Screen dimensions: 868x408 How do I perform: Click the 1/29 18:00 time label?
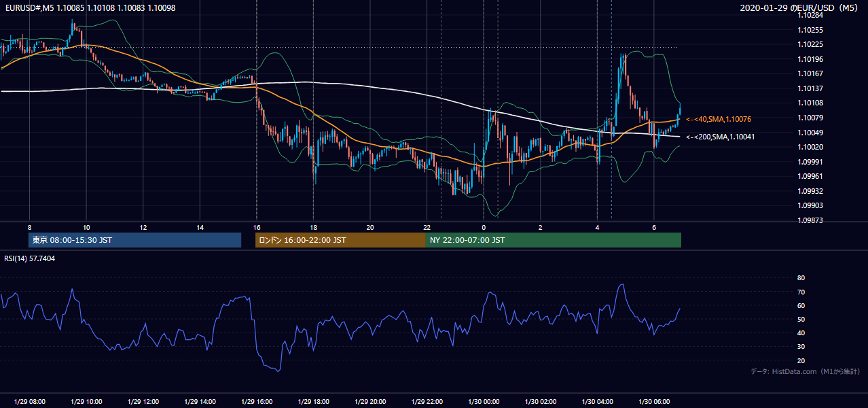tap(313, 402)
